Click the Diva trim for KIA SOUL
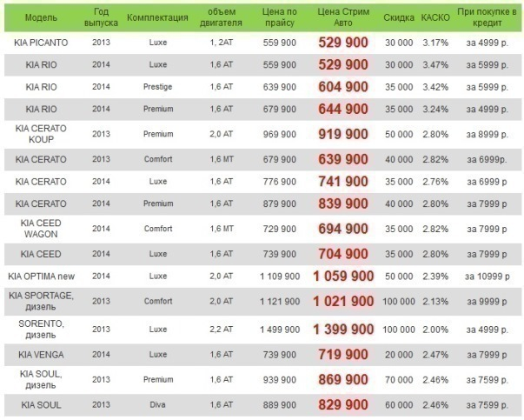This screenshot has height=420, width=524. 158,405
